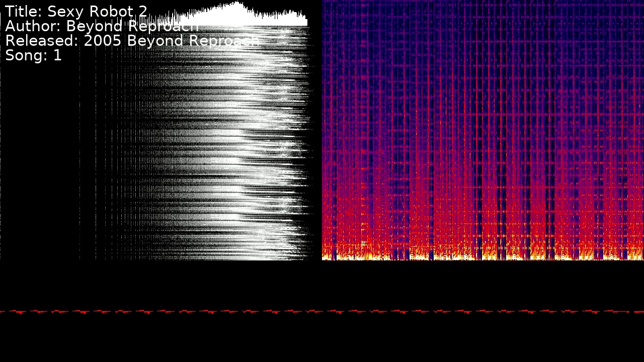Click the colored spectrogram panel
Screen dimensions: 644x362
[483, 130]
